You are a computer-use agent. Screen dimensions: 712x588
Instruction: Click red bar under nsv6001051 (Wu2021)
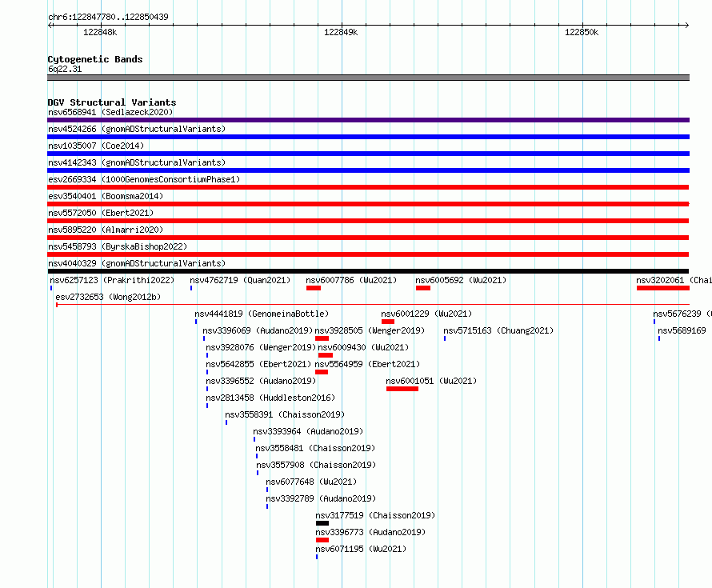[402, 389]
